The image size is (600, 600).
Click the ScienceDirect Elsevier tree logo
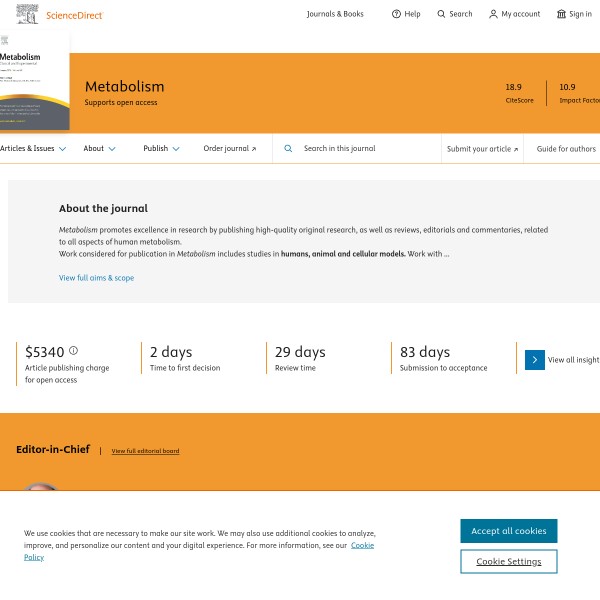coord(29,14)
